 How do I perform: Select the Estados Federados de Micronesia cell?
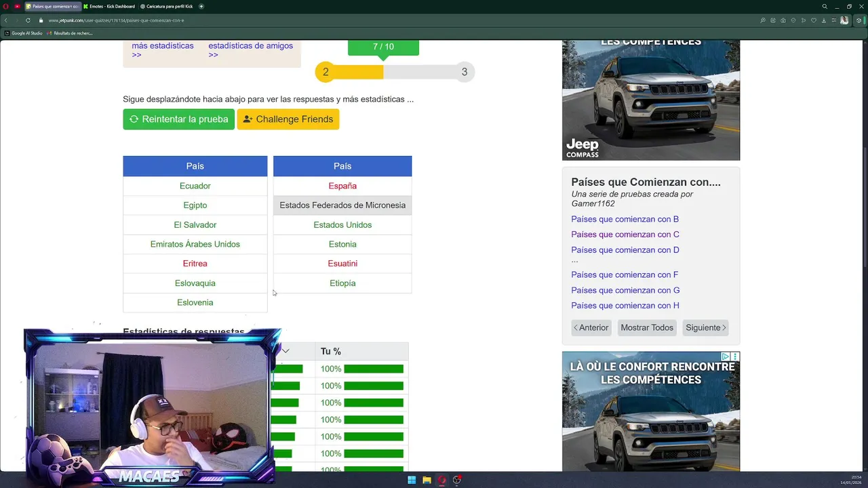pyautogui.click(x=342, y=205)
